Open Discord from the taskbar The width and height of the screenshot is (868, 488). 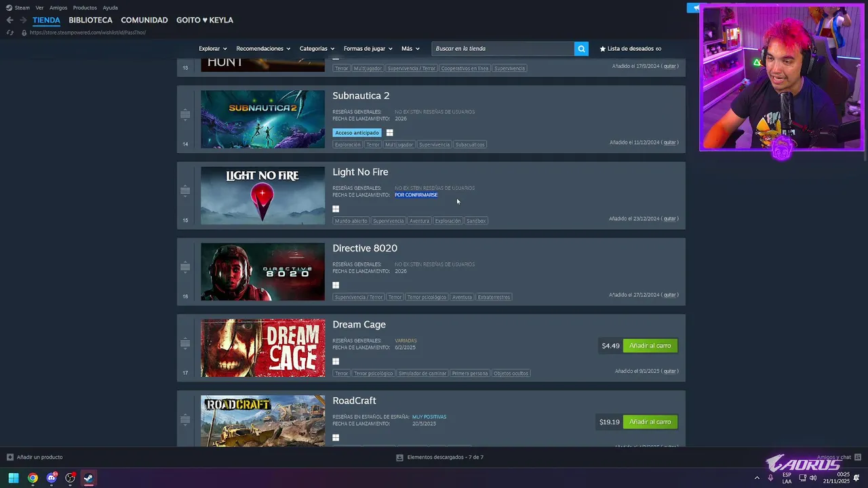point(52,479)
